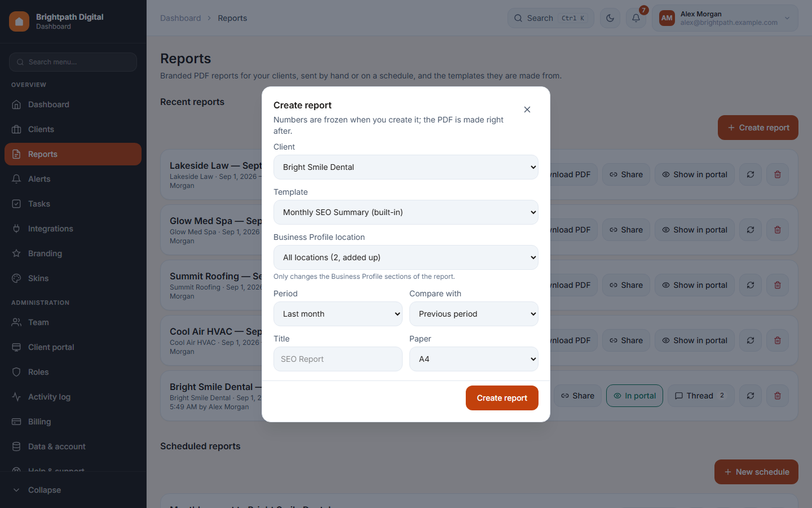Share the Lakeside Law report
This screenshot has height=508, width=812.
coord(626,174)
